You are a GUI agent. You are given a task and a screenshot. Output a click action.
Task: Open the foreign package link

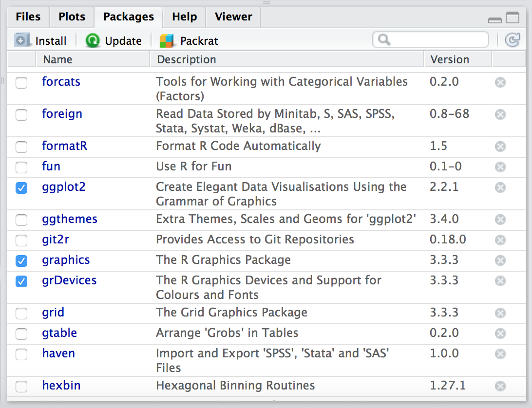click(62, 114)
